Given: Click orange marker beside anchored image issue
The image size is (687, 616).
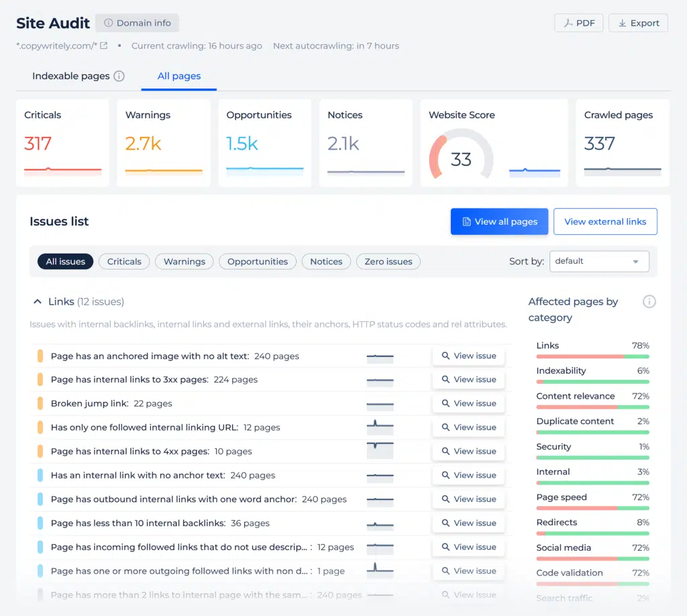Looking at the screenshot, I should tap(40, 356).
